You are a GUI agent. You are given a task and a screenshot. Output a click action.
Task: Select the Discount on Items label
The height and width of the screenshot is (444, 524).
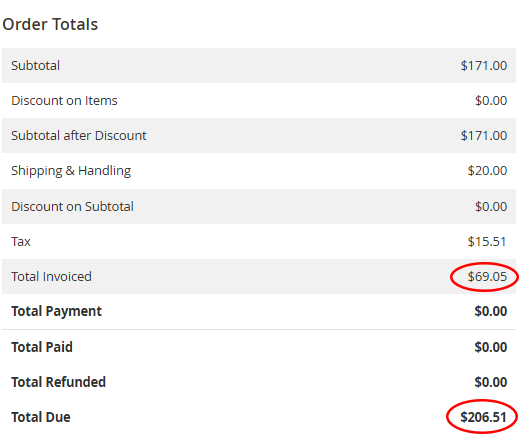(x=64, y=101)
